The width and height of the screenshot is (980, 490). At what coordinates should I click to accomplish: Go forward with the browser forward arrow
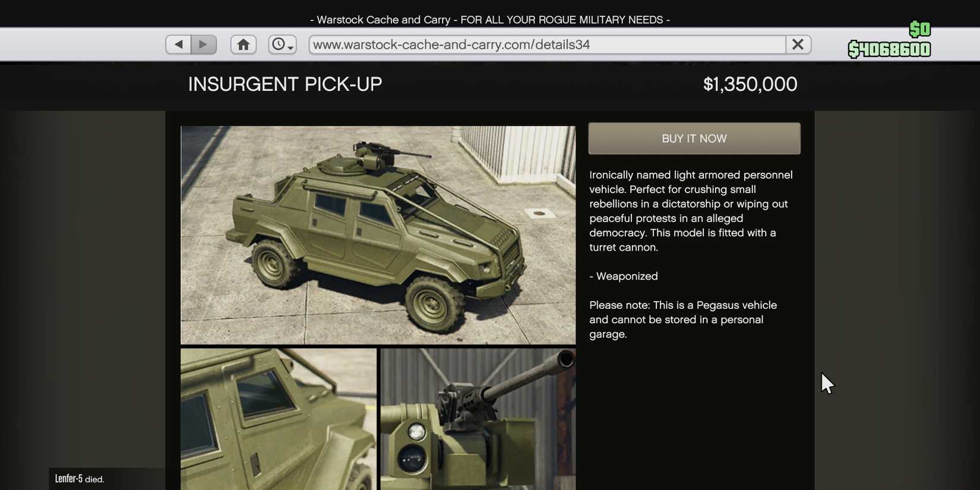[204, 45]
